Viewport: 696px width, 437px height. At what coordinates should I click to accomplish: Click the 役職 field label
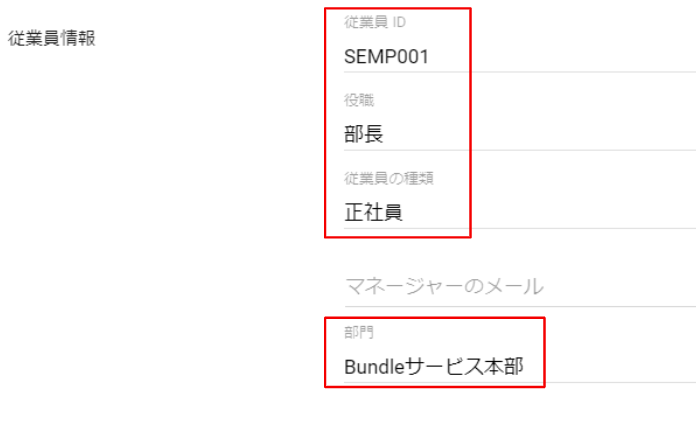pos(358,101)
